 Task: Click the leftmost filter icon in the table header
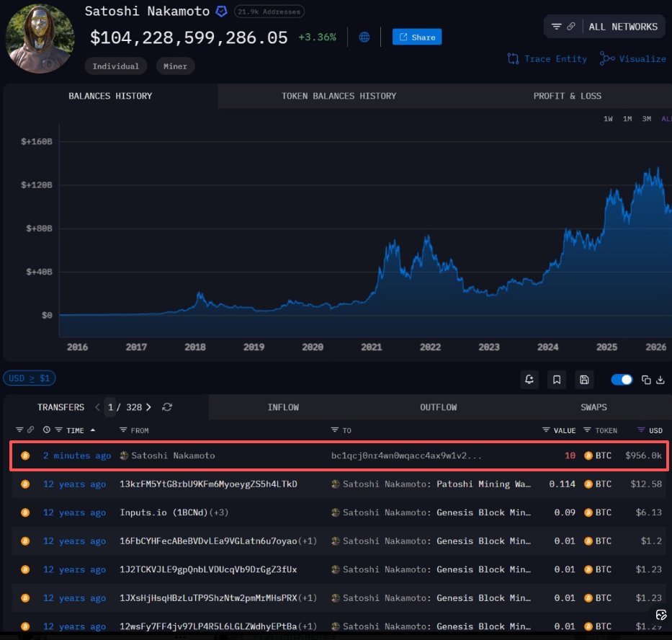click(x=19, y=430)
